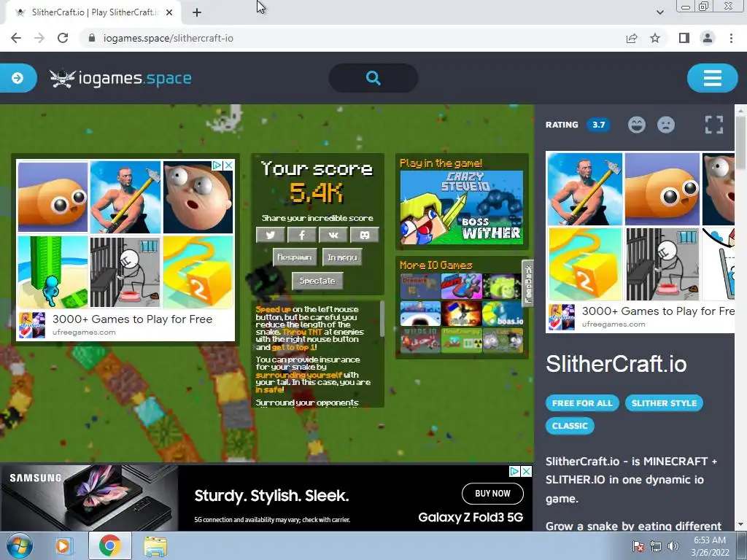Open the Crazy Steve.io game banner

tap(462, 208)
